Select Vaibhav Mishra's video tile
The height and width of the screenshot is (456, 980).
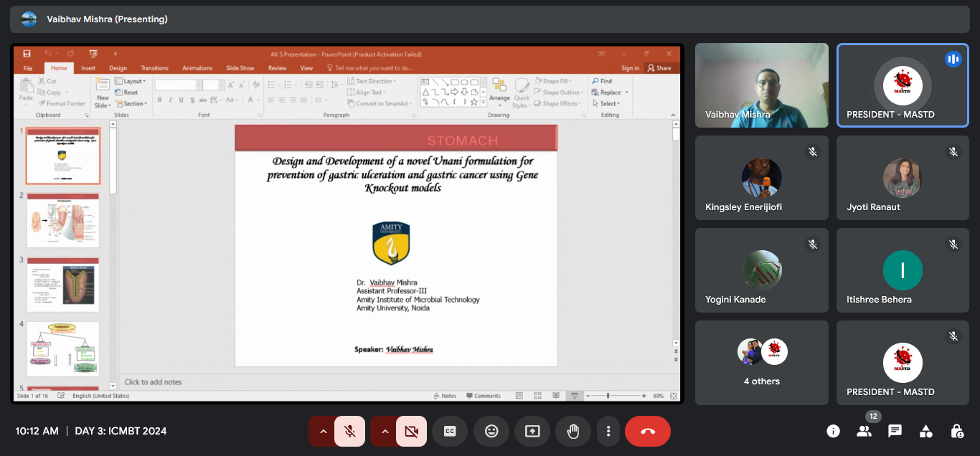click(x=761, y=85)
